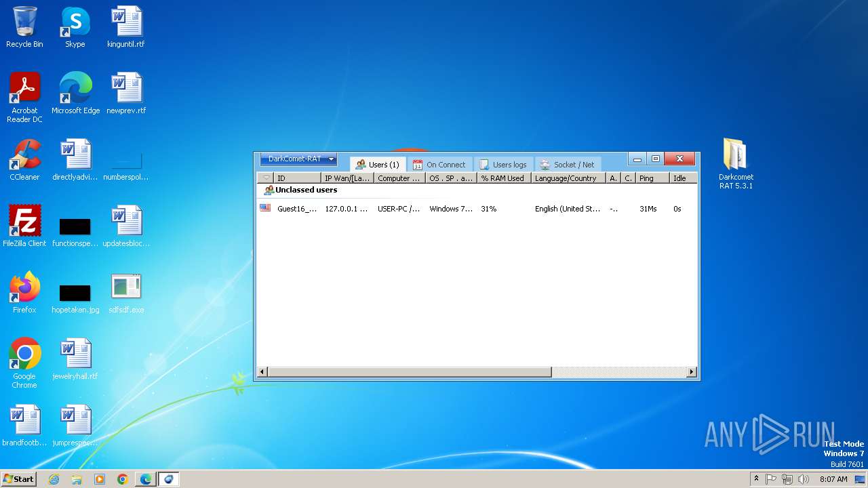Click the sort arrow column header left of ID
Viewport: 868px width, 488px height.
pos(266,178)
